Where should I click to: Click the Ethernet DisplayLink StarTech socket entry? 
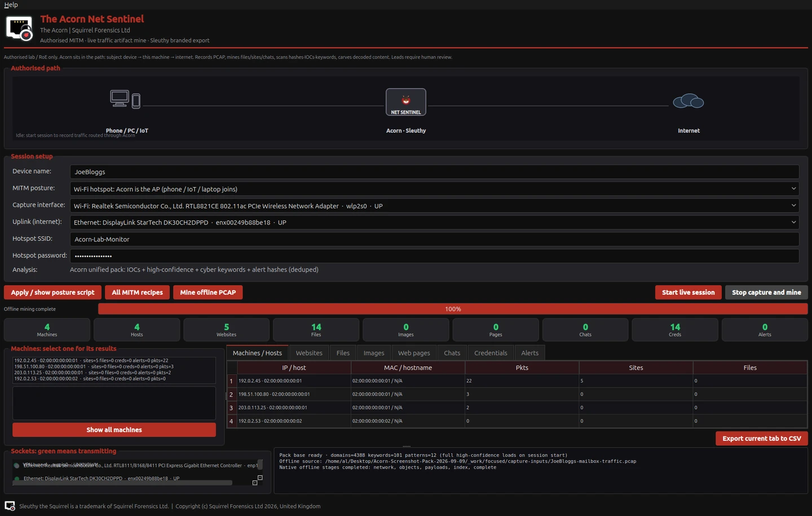(101, 478)
